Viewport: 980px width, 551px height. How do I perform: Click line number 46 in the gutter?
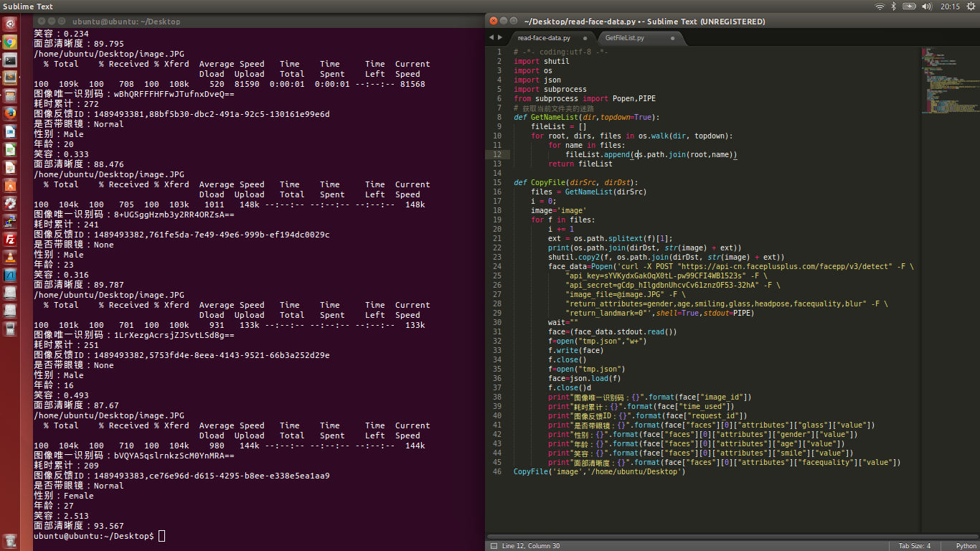(x=497, y=471)
